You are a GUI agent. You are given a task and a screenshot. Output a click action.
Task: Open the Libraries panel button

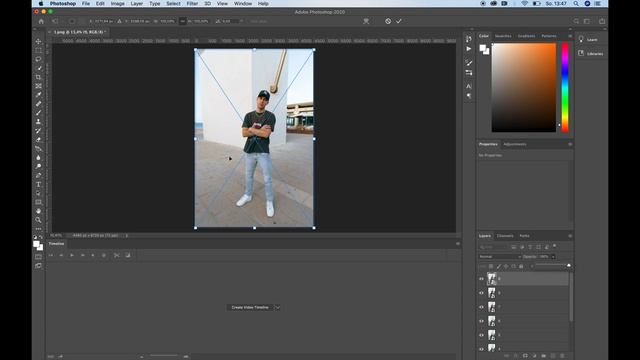[x=591, y=53]
